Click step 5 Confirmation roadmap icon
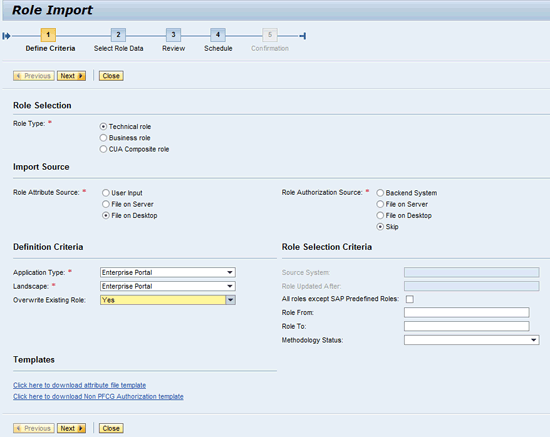 (270, 35)
